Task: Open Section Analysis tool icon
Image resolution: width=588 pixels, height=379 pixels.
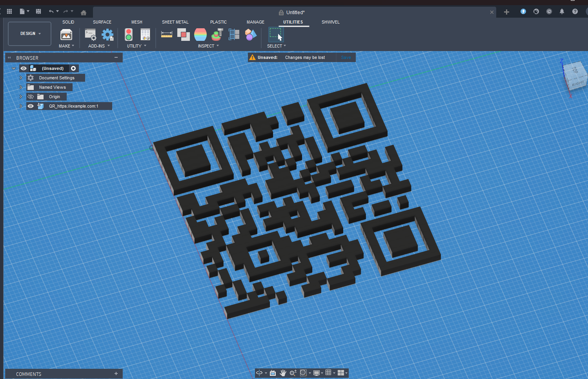Action: (234, 35)
